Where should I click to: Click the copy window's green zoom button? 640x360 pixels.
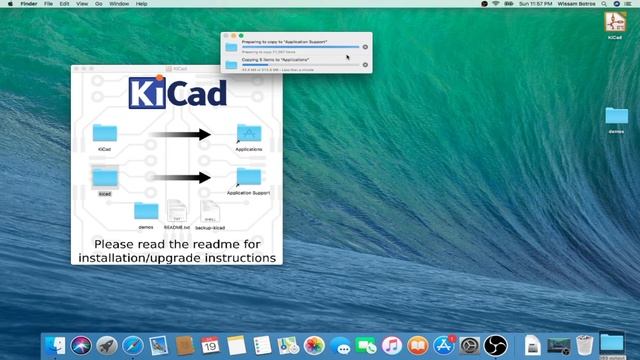coord(241,36)
